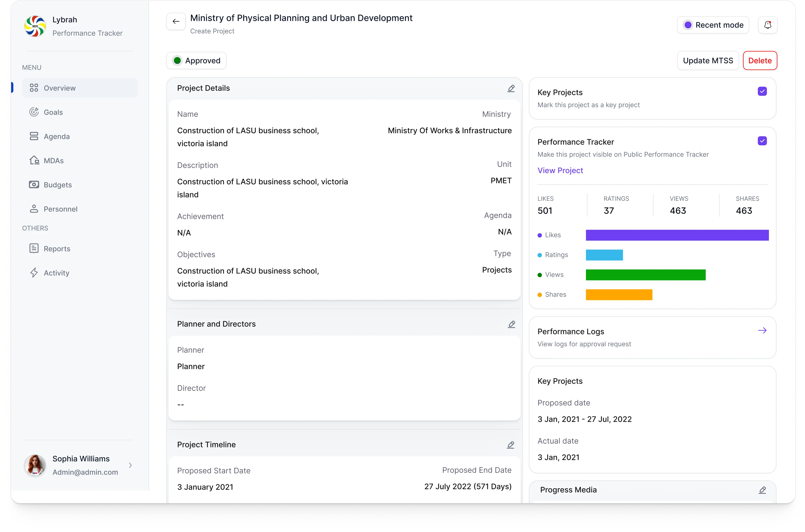Screen dimensions: 805x532
Task: Click Sophia Williams's profile avatar
Action: click(x=35, y=465)
